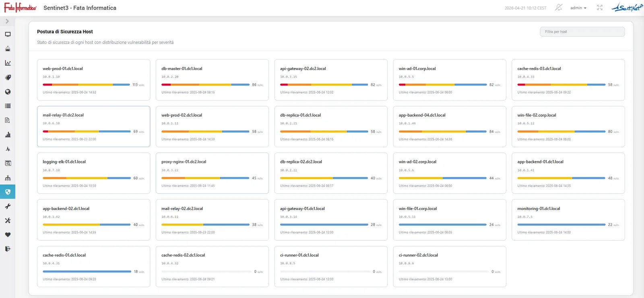Click the heart health sidebar icon

[x=8, y=235]
